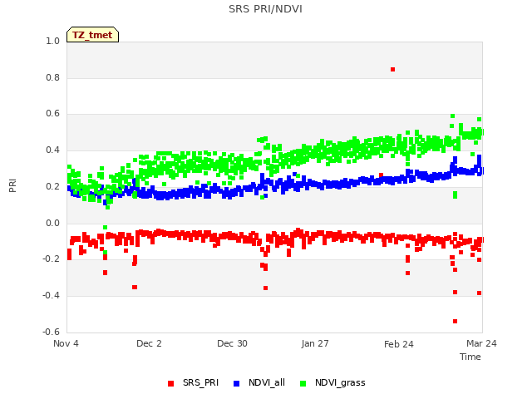Click the highest green point near 0.6
Image resolution: width=532 pixels, height=399 pixels.
pyautogui.click(x=452, y=116)
